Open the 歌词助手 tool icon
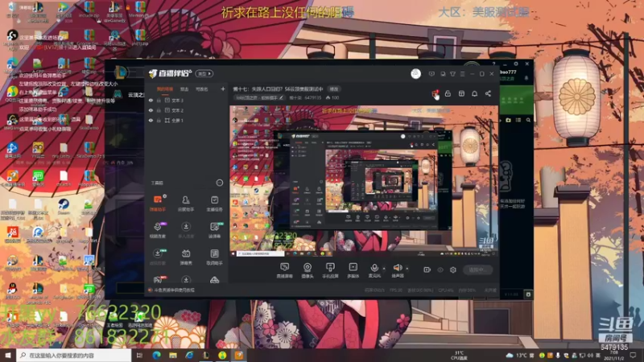This screenshot has height=362, width=644. pos(214,257)
